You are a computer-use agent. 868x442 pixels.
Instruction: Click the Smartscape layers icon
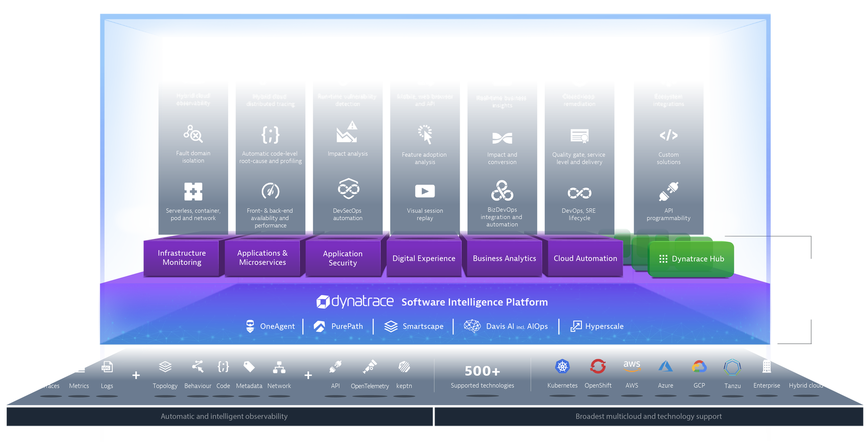(x=391, y=326)
